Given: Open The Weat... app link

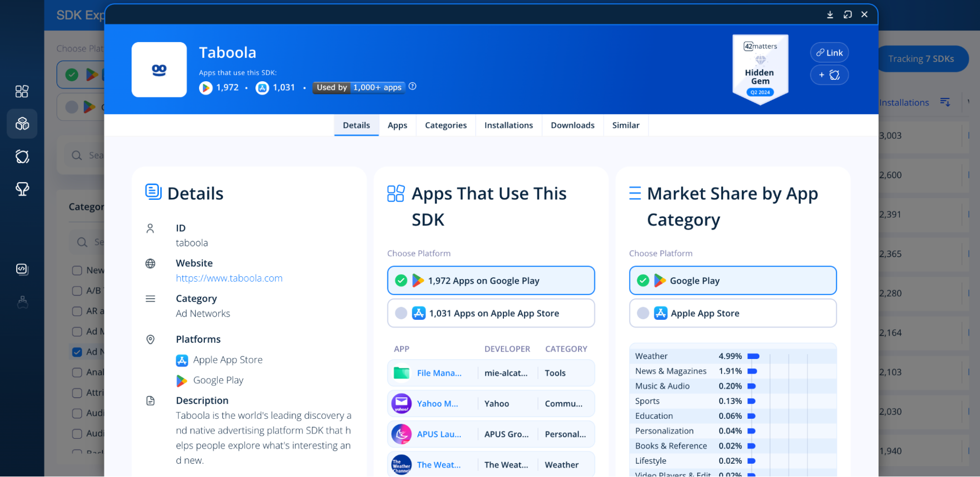Looking at the screenshot, I should click(439, 465).
